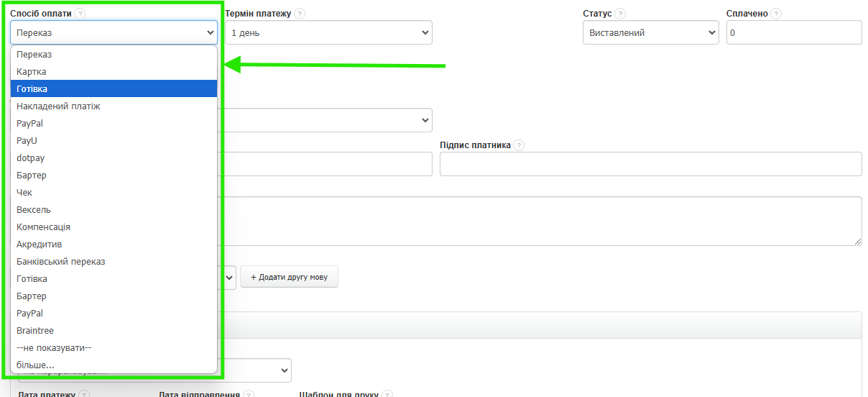Screen dimensions: 868x397
Task: Click the question mark next to Сплачено
Action: pyautogui.click(x=775, y=14)
